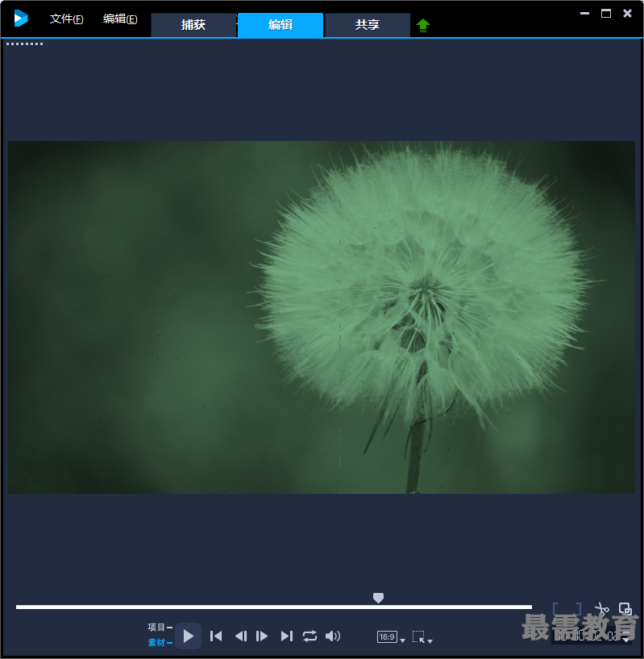Viewport: 644px width, 659px height.
Task: Jump to the start of clip
Action: [216, 636]
